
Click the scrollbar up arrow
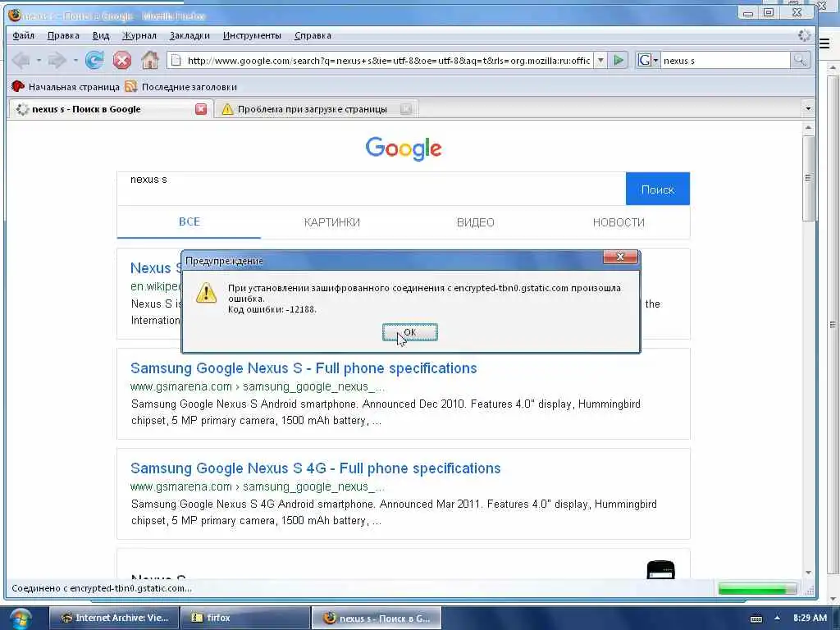pos(808,127)
